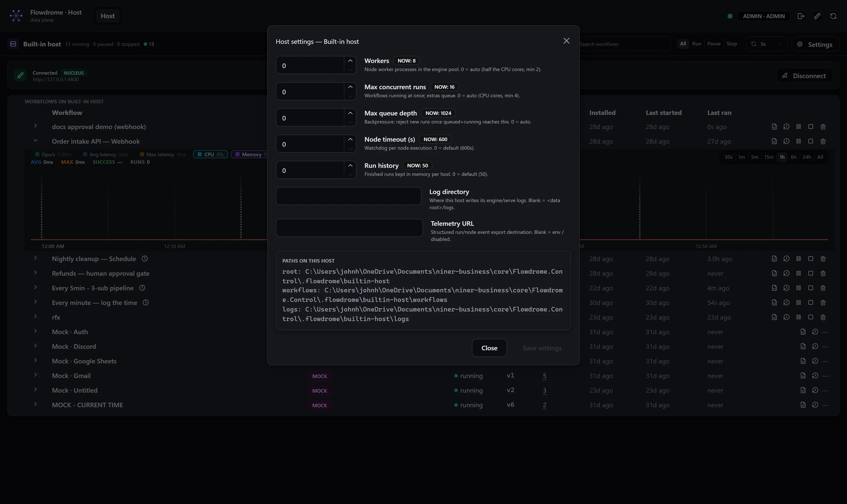
Task: View run history for the rfx row
Action: tap(786, 317)
